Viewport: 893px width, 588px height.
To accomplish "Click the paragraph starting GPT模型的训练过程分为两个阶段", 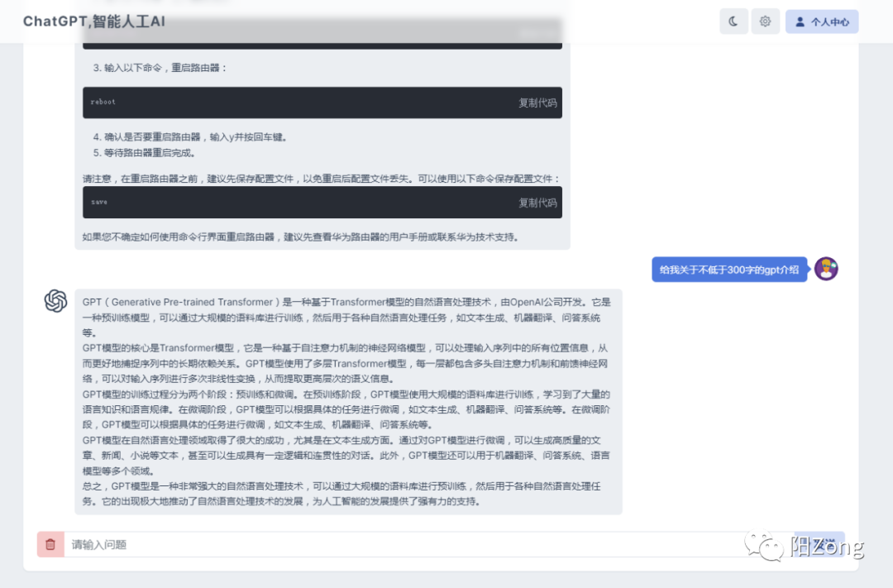I will point(346,409).
